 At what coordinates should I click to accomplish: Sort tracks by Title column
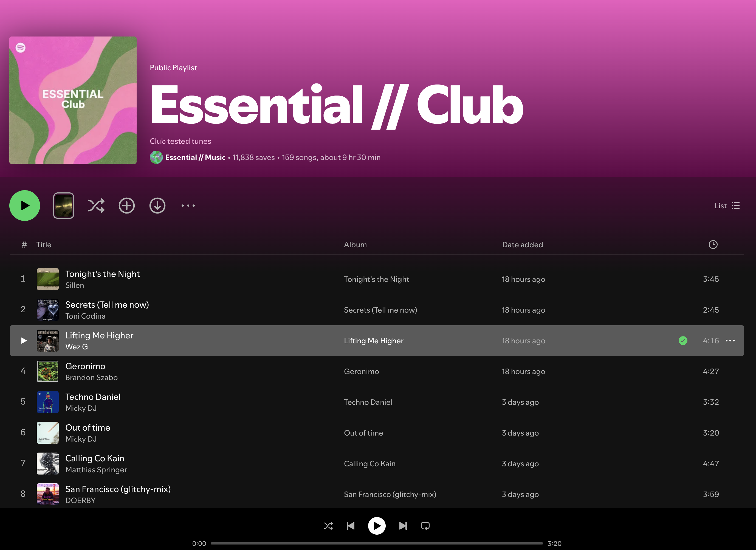[x=44, y=245]
